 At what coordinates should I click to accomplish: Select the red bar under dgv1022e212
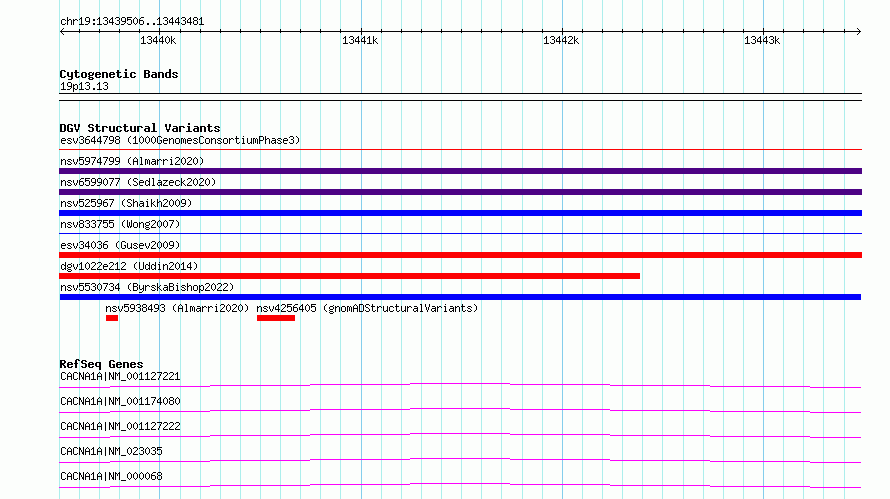coord(350,276)
